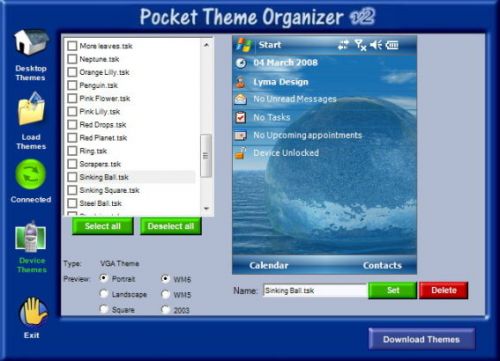Check the Ring.tsk checkbox

pyautogui.click(x=72, y=151)
